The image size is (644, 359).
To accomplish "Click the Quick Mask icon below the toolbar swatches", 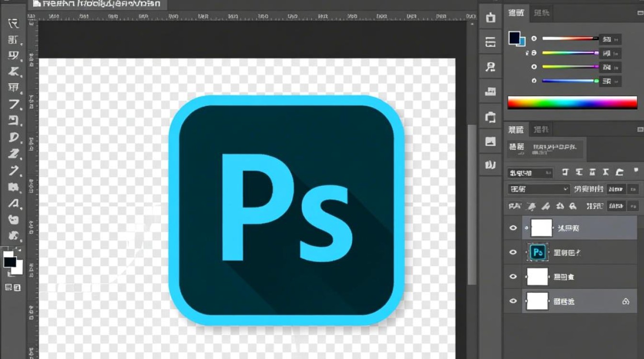I will 9,287.
